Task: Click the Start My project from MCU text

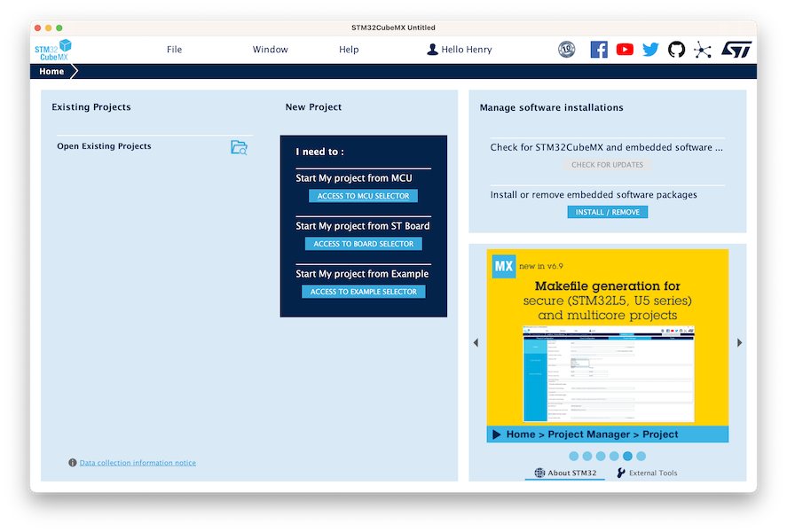Action: pos(354,178)
